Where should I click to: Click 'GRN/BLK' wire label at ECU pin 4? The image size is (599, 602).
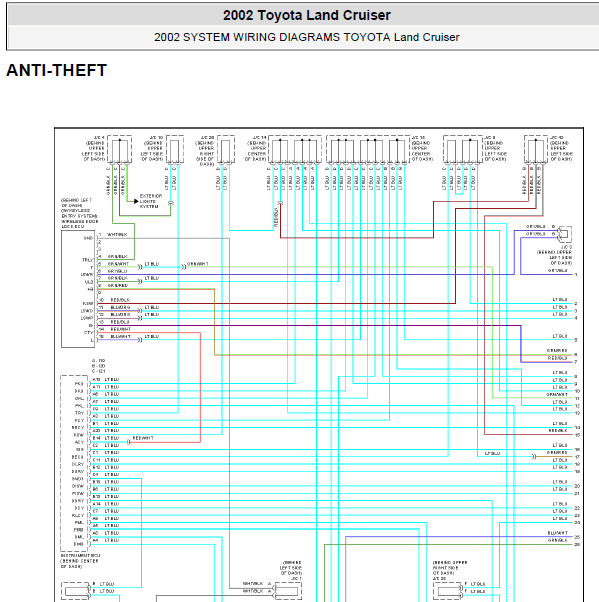point(117,256)
